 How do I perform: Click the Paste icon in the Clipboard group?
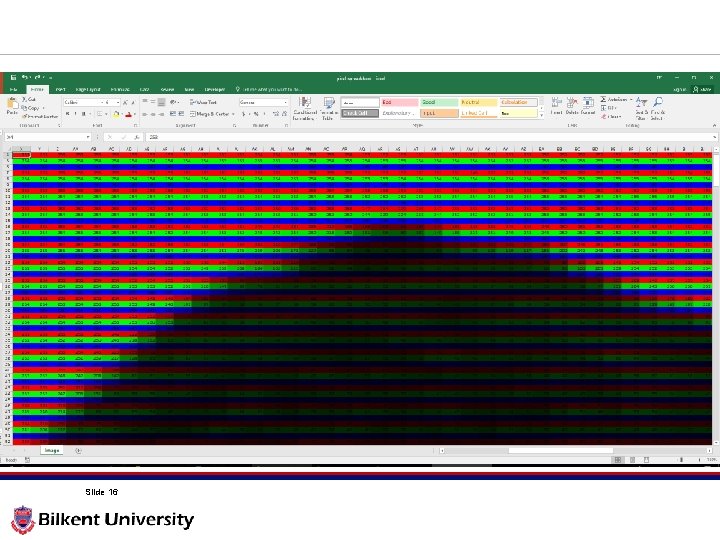(12, 105)
